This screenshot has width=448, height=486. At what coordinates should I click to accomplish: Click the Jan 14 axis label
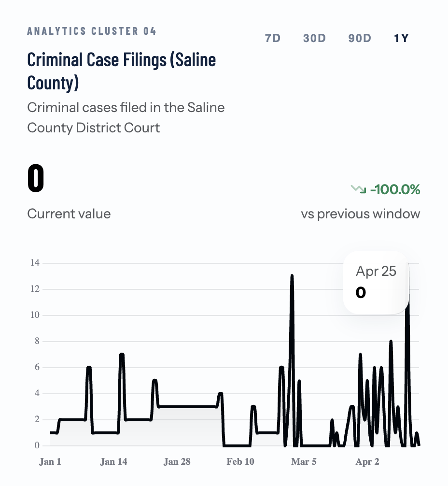pyautogui.click(x=113, y=462)
